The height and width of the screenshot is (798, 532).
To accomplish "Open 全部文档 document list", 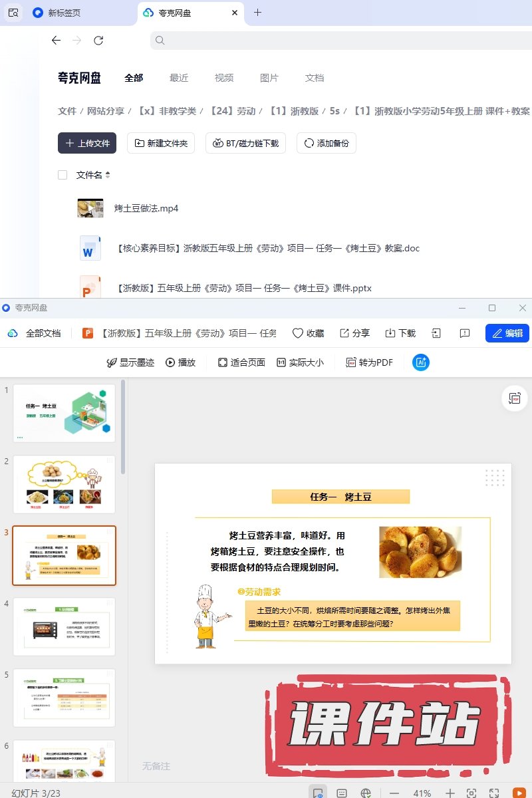I will tap(35, 333).
